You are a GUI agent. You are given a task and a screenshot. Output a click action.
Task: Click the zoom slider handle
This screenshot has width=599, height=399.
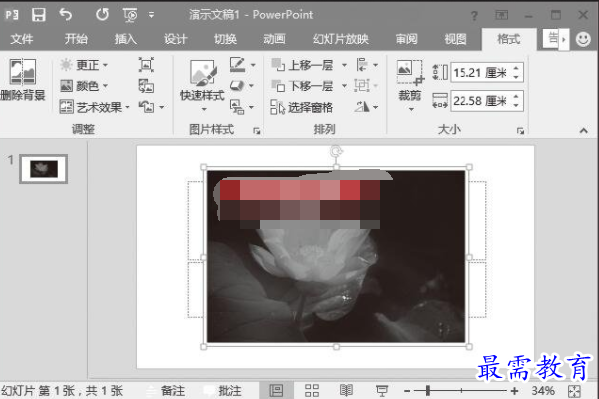(428, 391)
